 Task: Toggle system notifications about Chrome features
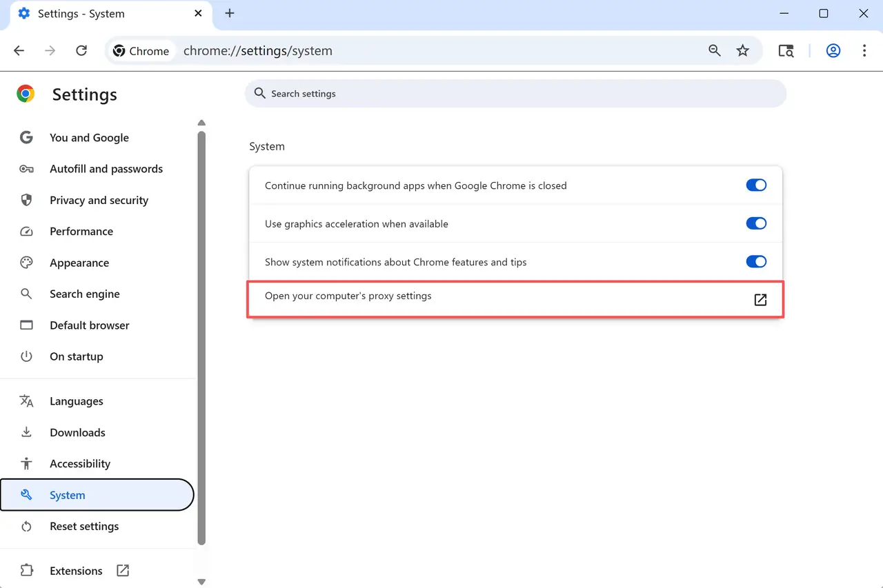[756, 261]
